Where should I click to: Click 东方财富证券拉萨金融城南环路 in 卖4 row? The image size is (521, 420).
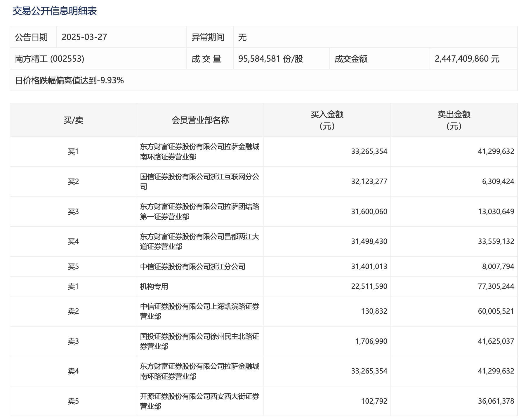tap(199, 371)
